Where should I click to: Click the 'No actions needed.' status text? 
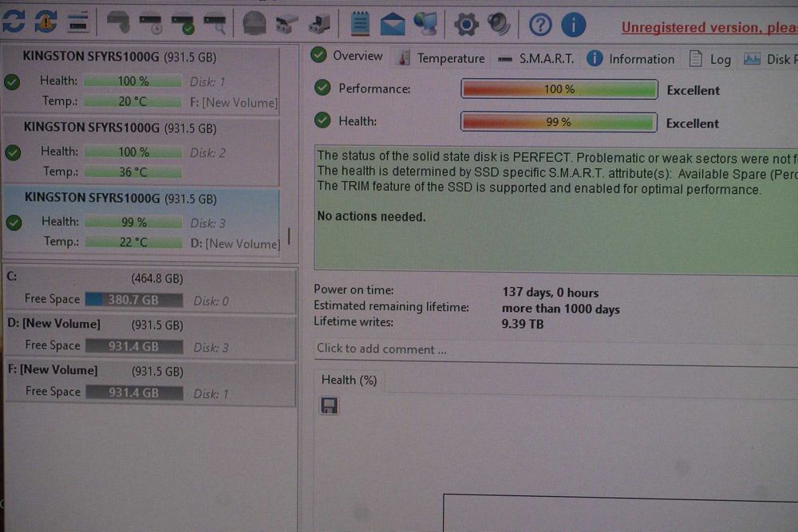pos(372,216)
